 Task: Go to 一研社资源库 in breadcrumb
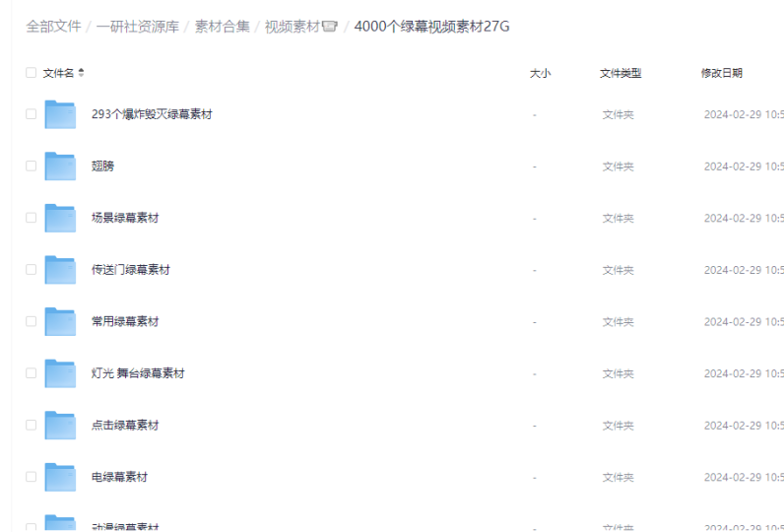138,27
